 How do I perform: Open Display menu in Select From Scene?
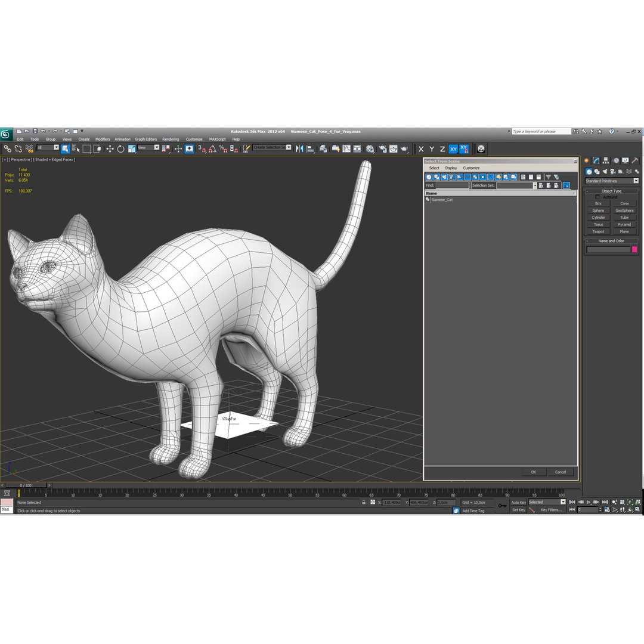coord(451,168)
